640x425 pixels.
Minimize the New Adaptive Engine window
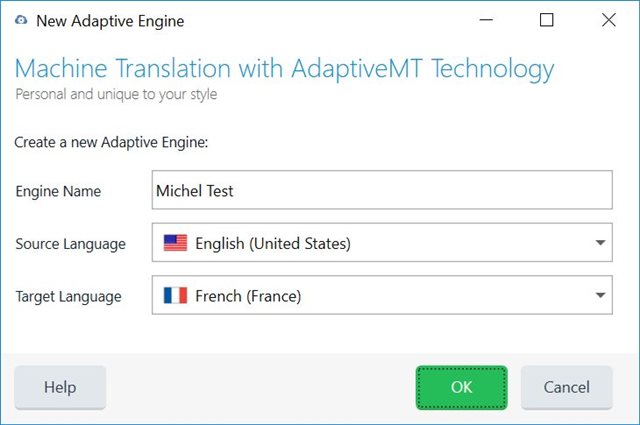click(485, 20)
